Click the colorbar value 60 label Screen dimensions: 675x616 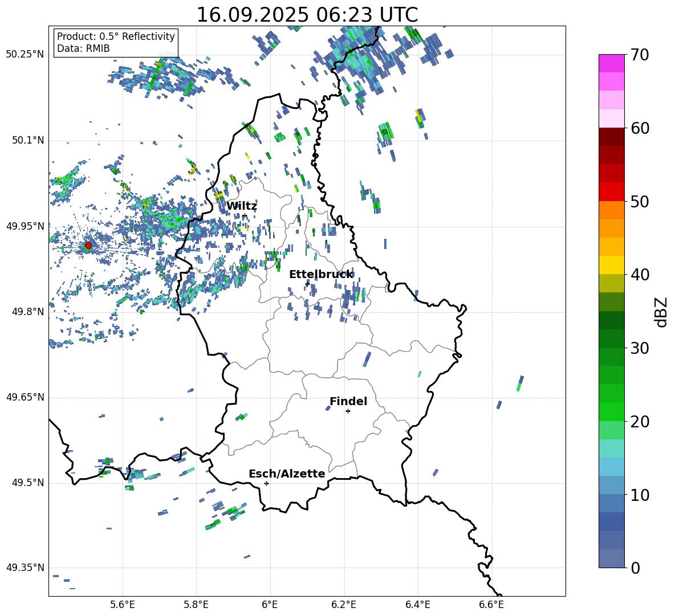coord(639,128)
